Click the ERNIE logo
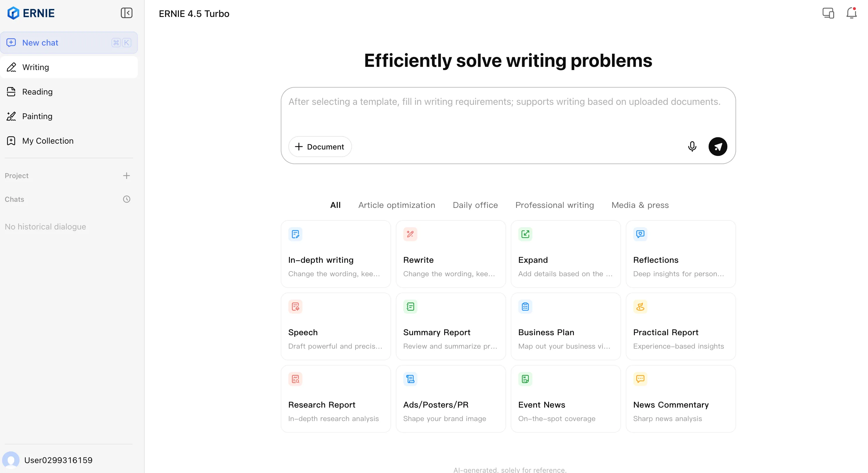 pos(31,13)
